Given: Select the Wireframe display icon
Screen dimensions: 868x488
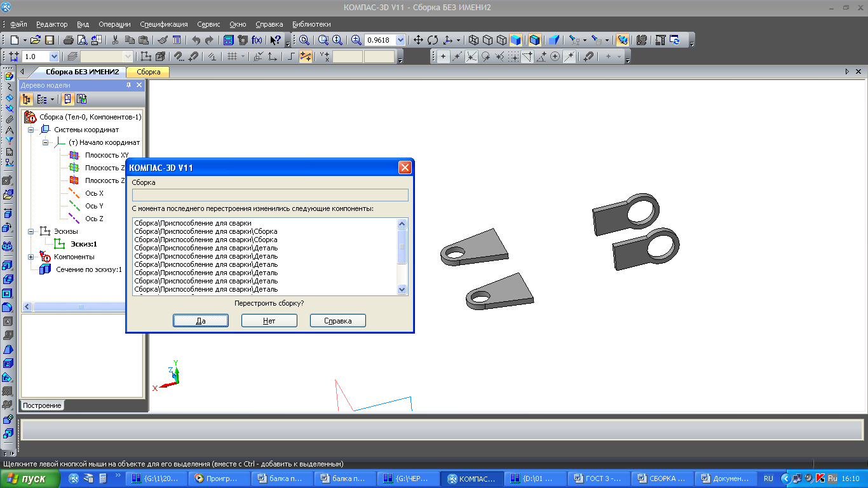Looking at the screenshot, I should (473, 40).
